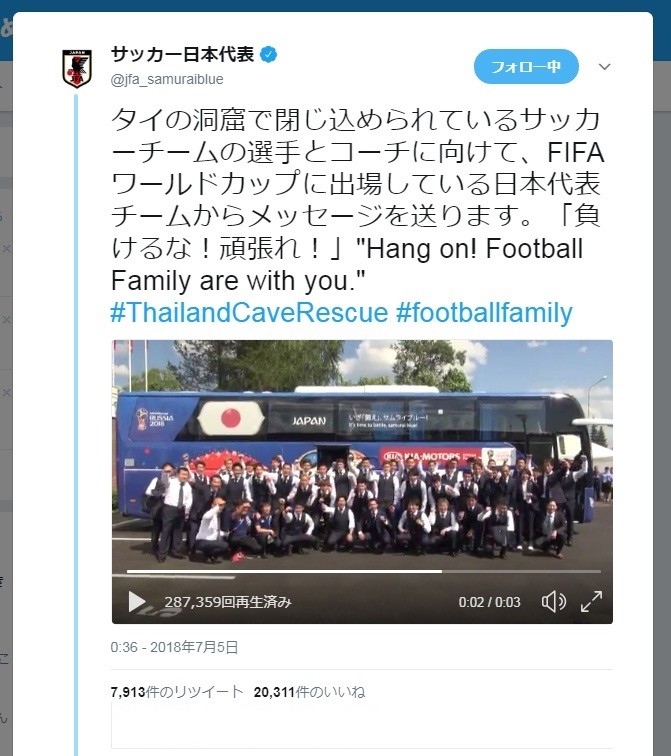This screenshot has height=756, width=671.
Task: Click the tweet timestamp 2018年7月5日
Action: [x=174, y=647]
